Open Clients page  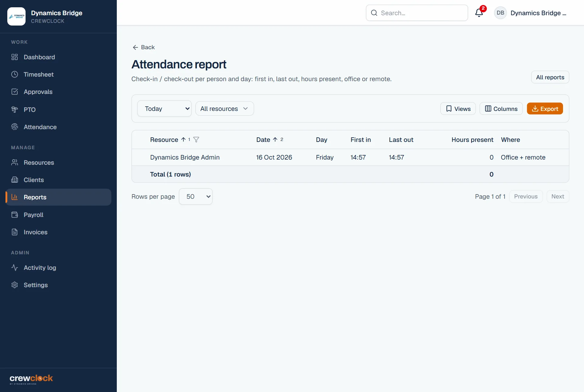pos(58,180)
